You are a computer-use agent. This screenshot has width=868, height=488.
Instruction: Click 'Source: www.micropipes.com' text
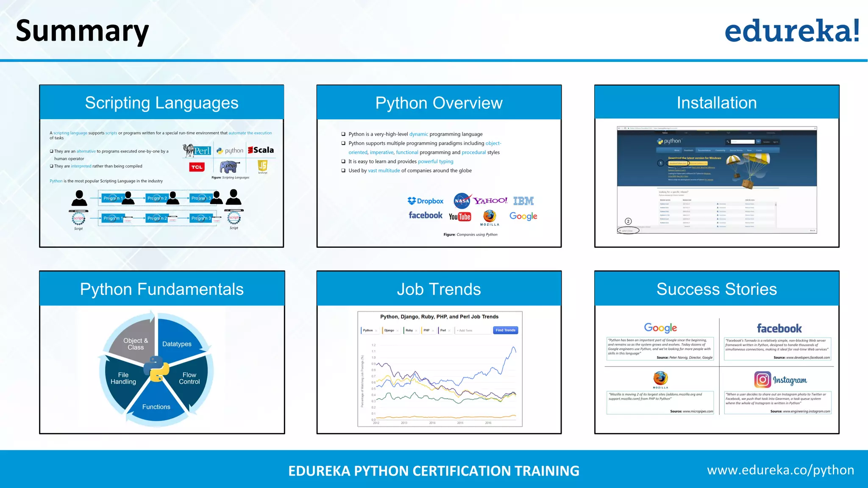(692, 411)
